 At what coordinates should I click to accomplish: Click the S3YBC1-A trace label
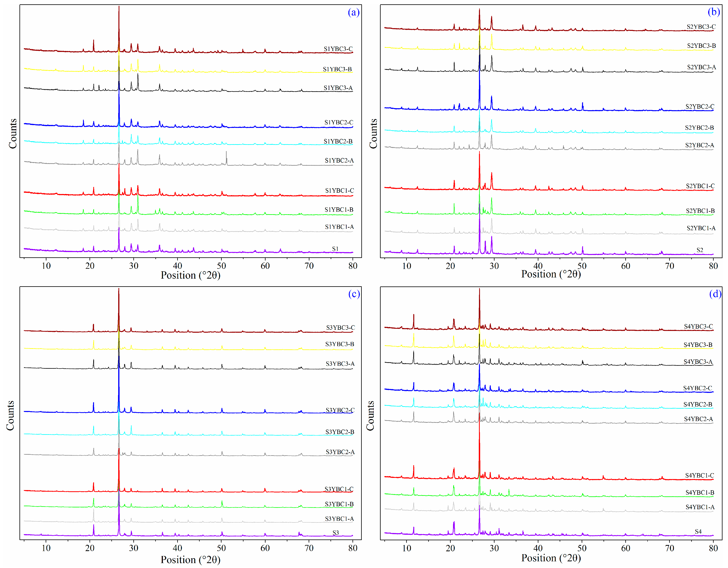[339, 519]
